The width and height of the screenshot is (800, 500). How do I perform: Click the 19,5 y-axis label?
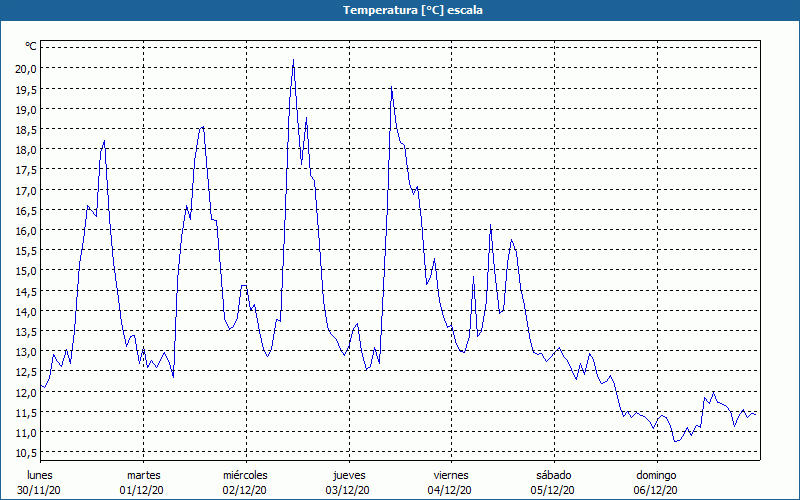tap(26, 89)
